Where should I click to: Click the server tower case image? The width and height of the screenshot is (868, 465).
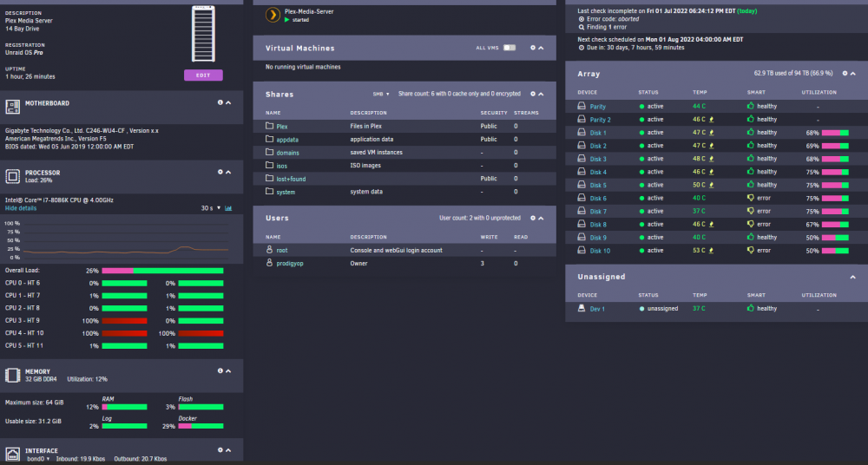click(203, 34)
